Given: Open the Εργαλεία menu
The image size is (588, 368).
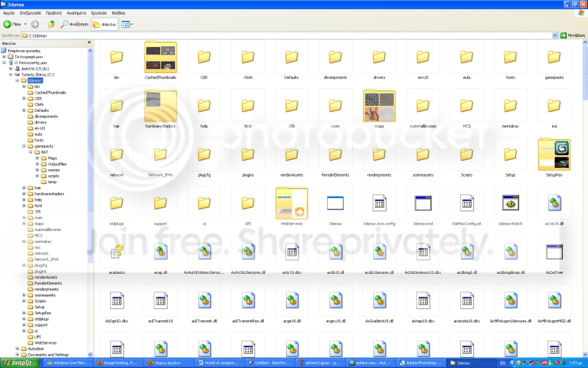Looking at the screenshot, I should 99,13.
